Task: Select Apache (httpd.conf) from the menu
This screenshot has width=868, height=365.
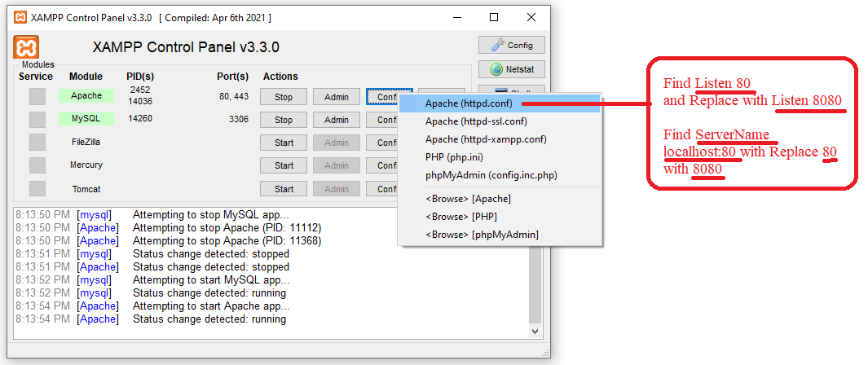Action: (x=500, y=103)
